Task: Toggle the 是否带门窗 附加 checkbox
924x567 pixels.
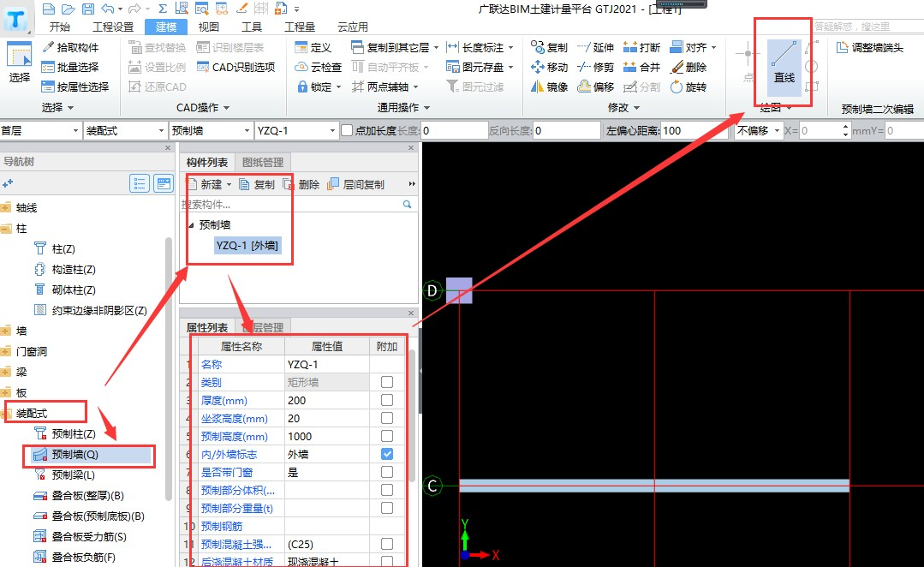Action: [x=386, y=472]
